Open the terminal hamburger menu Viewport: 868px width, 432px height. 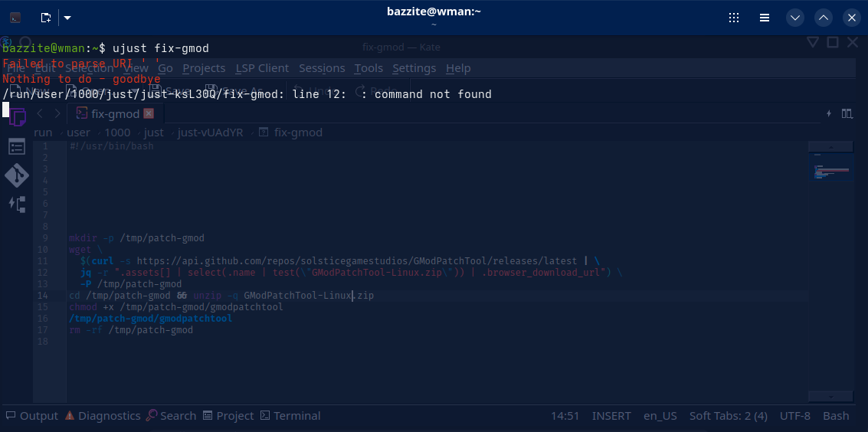pos(765,18)
